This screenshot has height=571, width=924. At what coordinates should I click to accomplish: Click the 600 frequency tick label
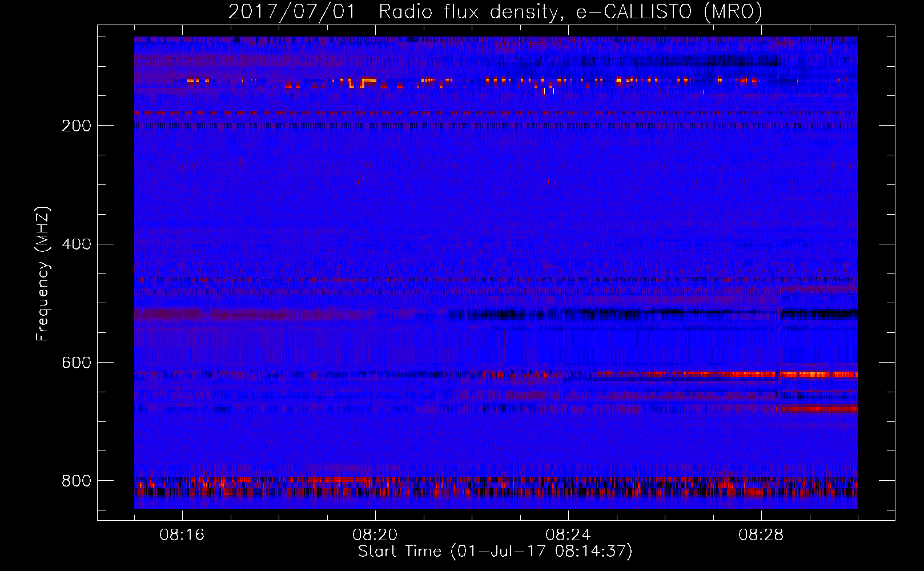click(77, 363)
